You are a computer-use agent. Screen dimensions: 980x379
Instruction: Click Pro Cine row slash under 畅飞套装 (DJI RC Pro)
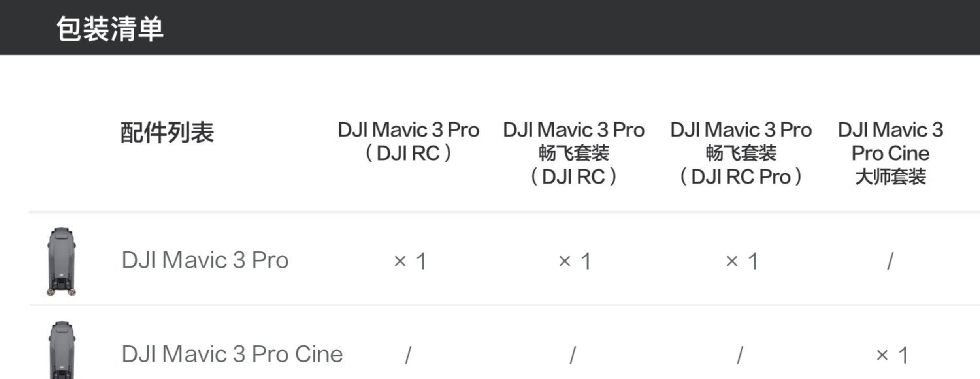click(x=740, y=355)
